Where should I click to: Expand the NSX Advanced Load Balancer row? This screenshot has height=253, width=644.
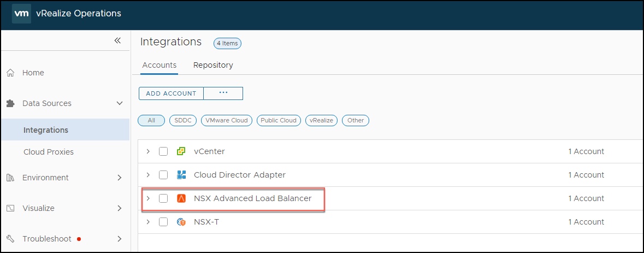pos(148,198)
